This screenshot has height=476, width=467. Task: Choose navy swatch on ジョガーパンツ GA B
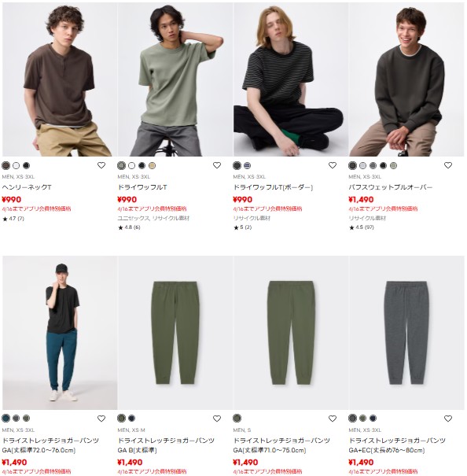(131, 419)
